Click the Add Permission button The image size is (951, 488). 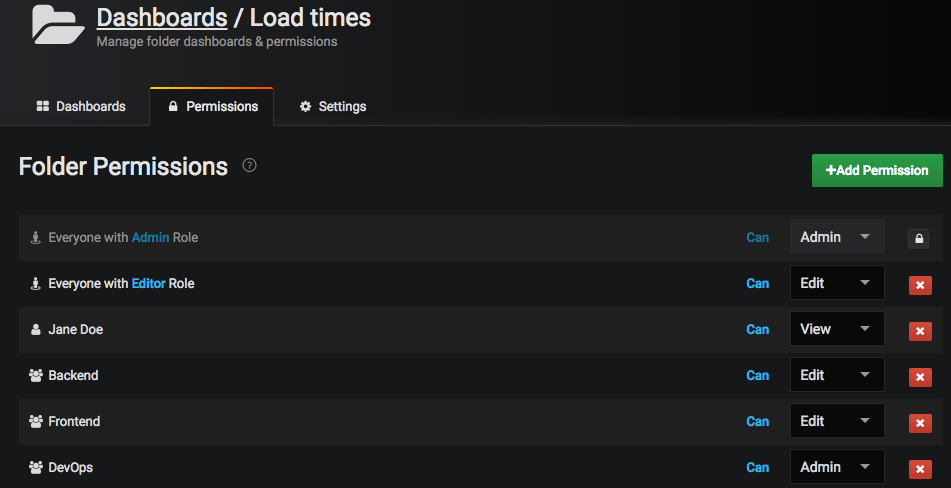pos(877,170)
